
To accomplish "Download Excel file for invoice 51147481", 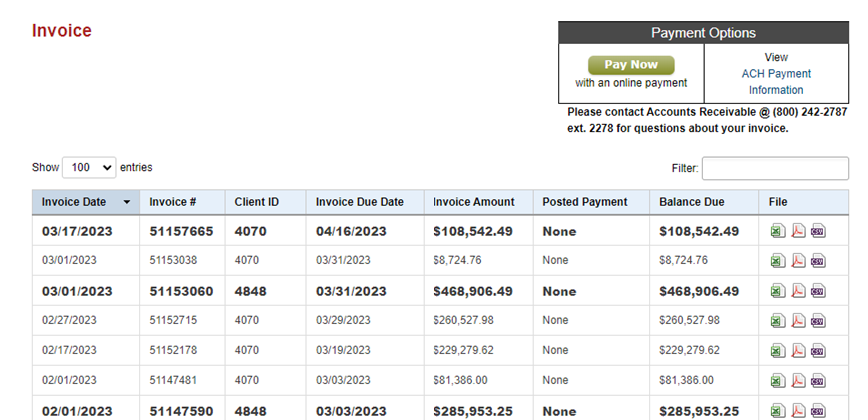I will [x=777, y=381].
